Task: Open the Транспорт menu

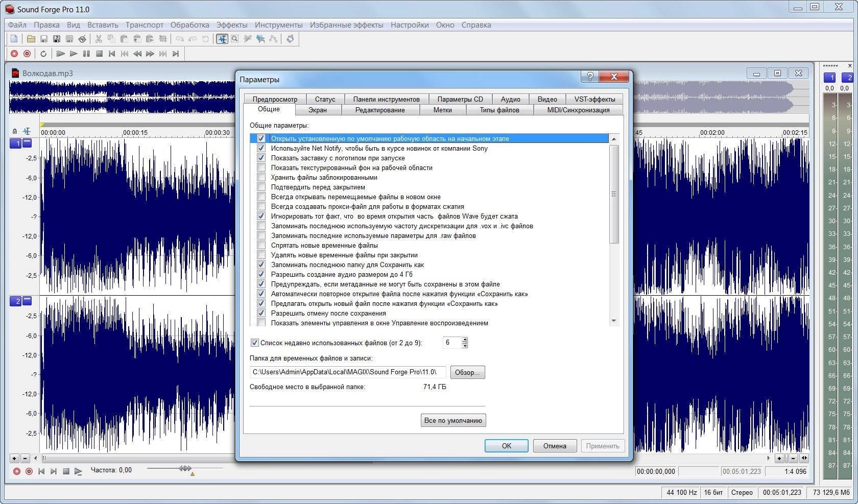Action: tap(145, 25)
